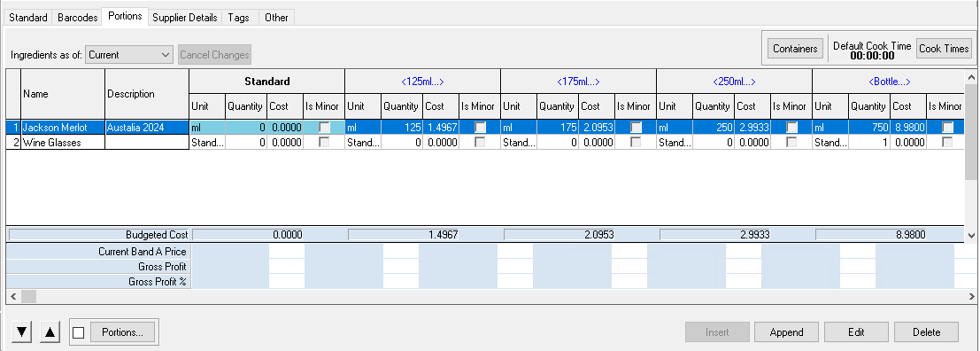Click the horizontal scrollbar right arrow

click(970, 295)
